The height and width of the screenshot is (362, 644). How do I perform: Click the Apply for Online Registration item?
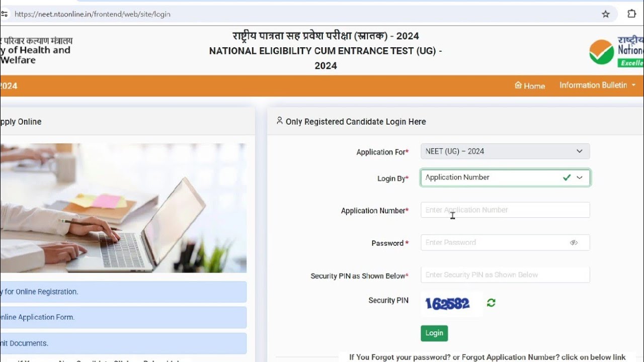point(123,292)
